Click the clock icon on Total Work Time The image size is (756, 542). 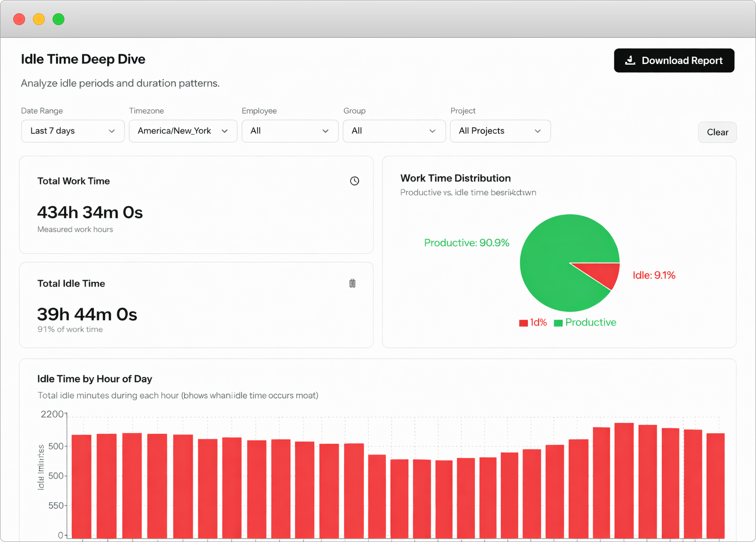[x=354, y=181]
